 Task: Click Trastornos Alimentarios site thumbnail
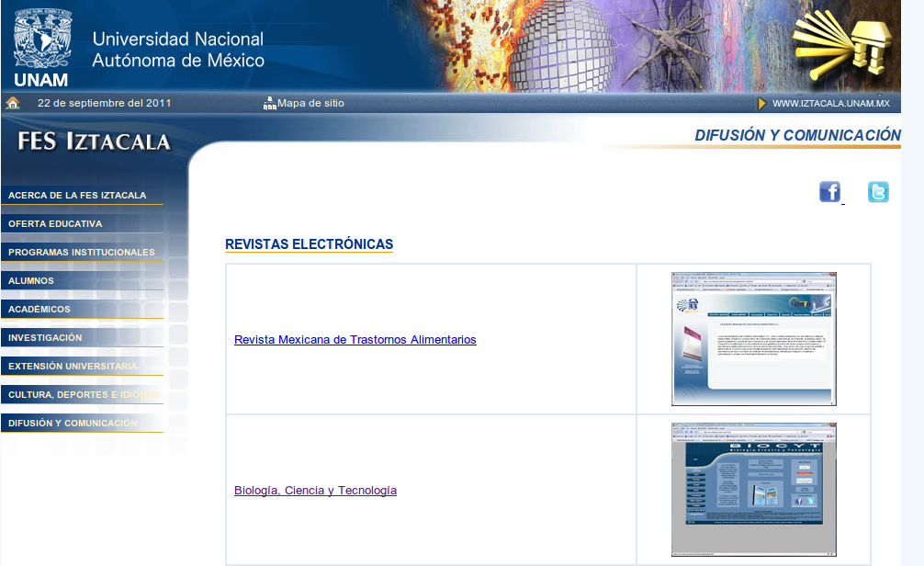click(x=754, y=339)
